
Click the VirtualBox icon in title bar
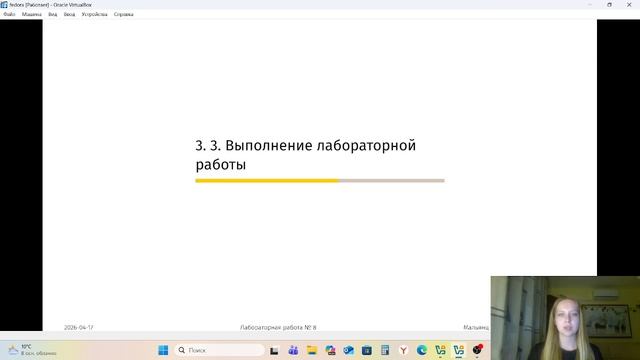tap(4, 4)
